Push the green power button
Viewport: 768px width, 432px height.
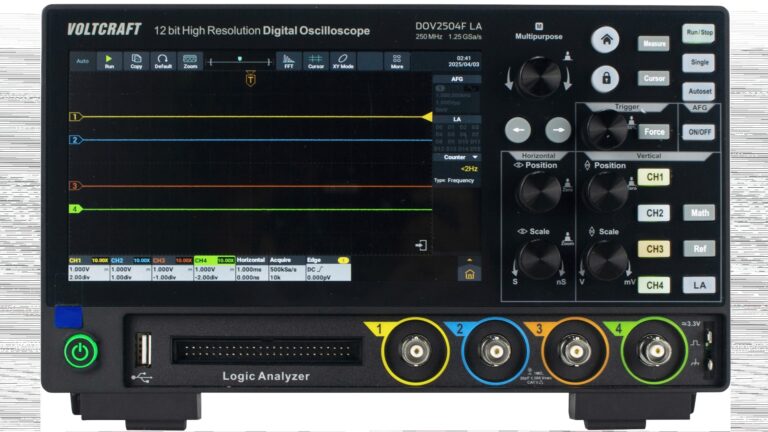[x=81, y=351]
